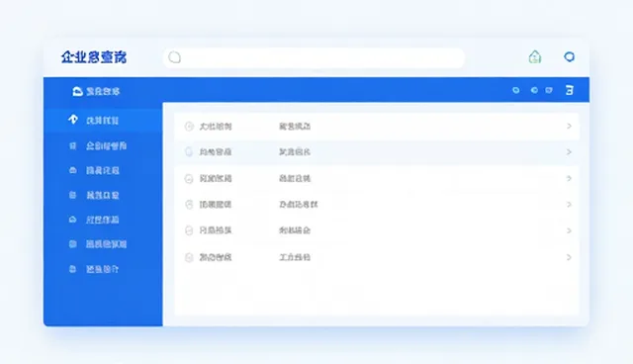Screen dimensions: 633x364
Task: Click the icon of the last sidebar item
Action: (x=72, y=269)
